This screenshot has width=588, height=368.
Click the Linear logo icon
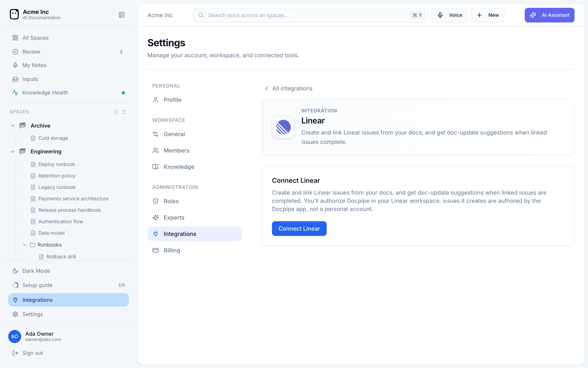pyautogui.click(x=283, y=127)
